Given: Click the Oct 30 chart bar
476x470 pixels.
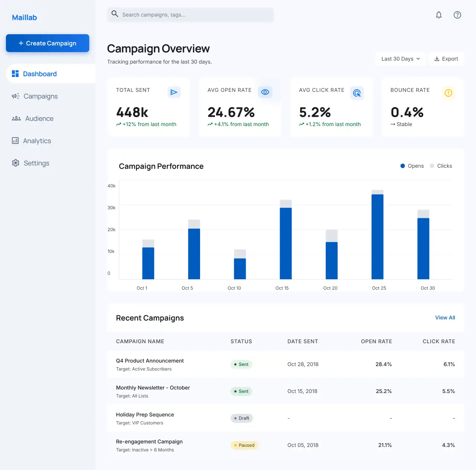Looking at the screenshot, I should [424, 244].
